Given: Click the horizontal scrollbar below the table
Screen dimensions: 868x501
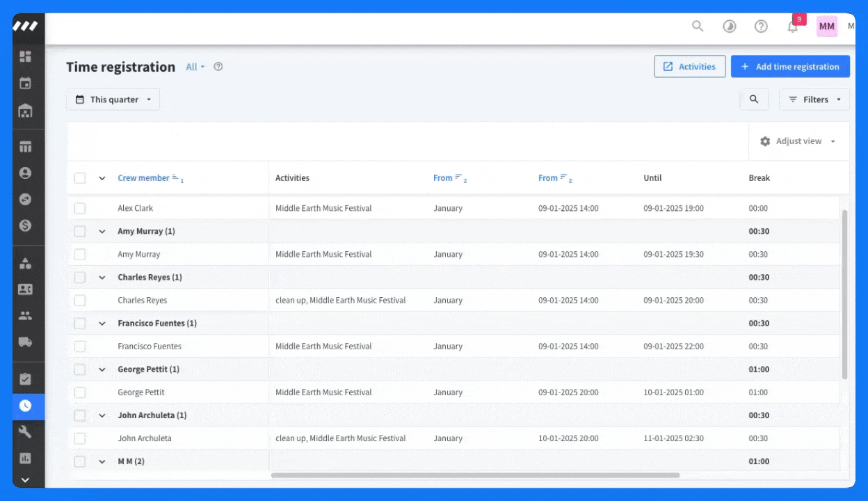Looking at the screenshot, I should point(475,475).
